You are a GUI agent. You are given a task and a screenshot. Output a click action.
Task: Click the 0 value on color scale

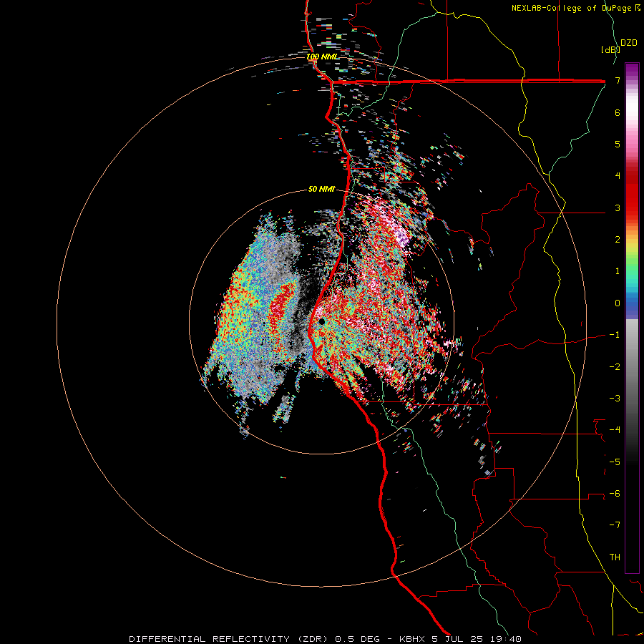618,303
